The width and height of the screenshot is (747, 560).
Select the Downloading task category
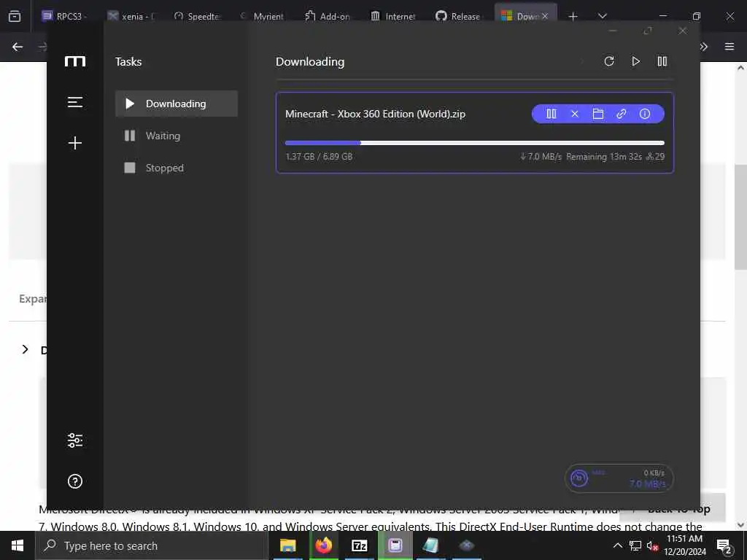pos(177,104)
